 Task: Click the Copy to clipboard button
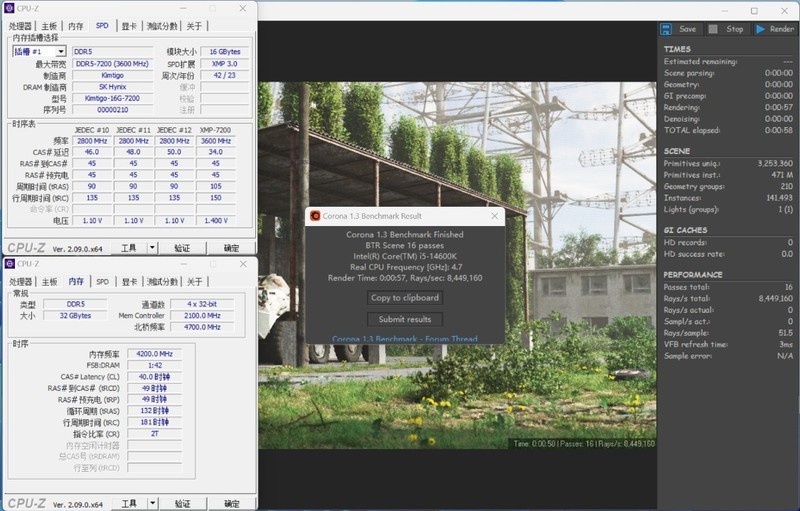(404, 298)
